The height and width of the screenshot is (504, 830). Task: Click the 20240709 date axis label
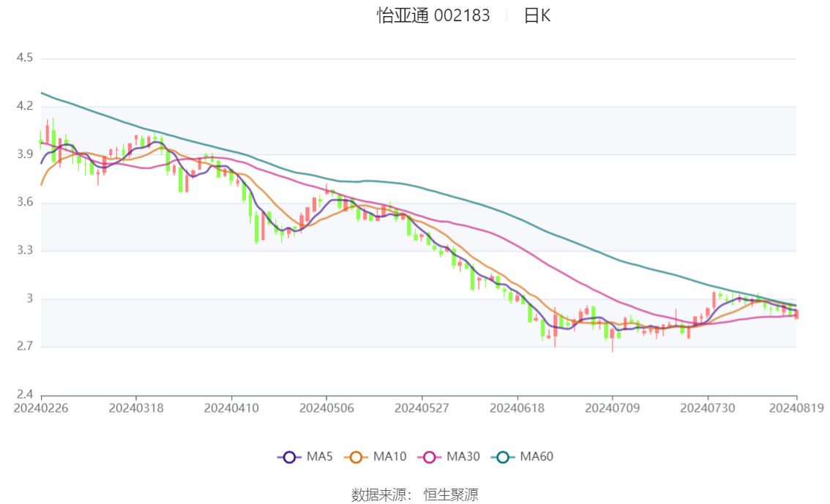[613, 408]
